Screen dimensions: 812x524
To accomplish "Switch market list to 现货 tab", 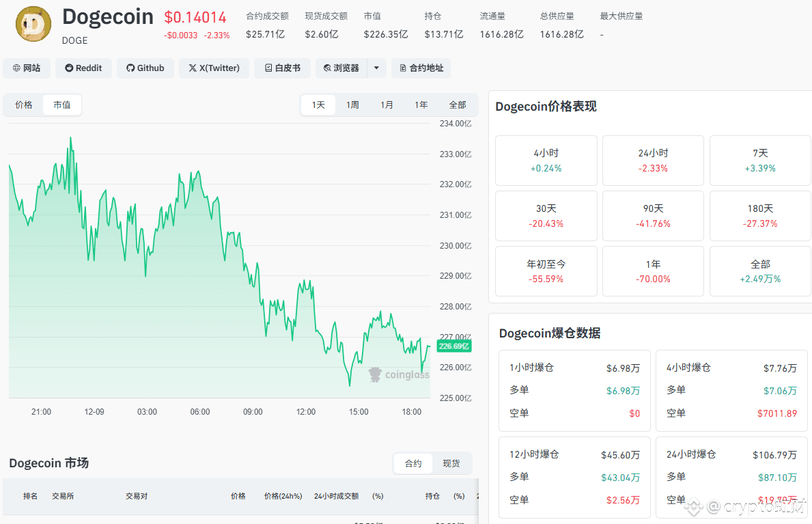I will [x=451, y=463].
